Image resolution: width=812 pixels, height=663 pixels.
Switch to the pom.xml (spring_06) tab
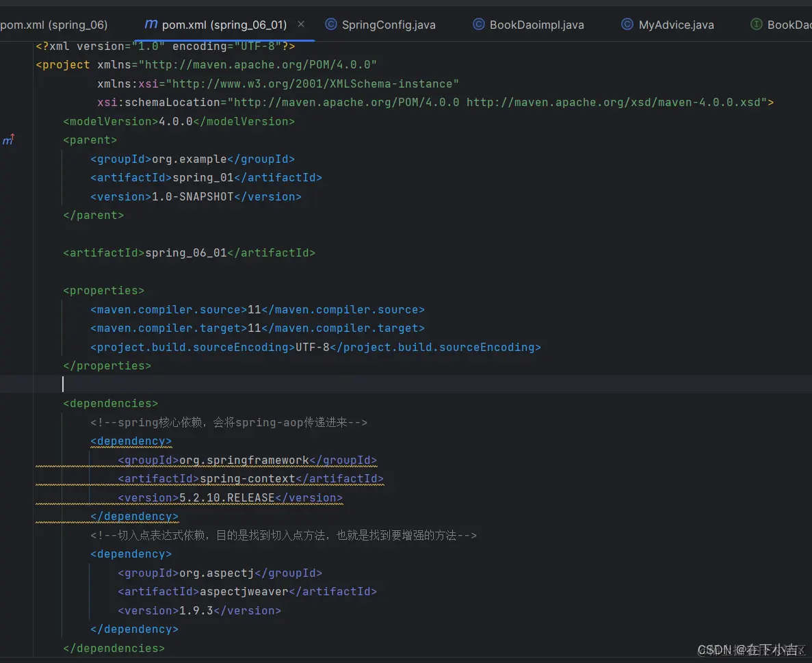coord(54,25)
